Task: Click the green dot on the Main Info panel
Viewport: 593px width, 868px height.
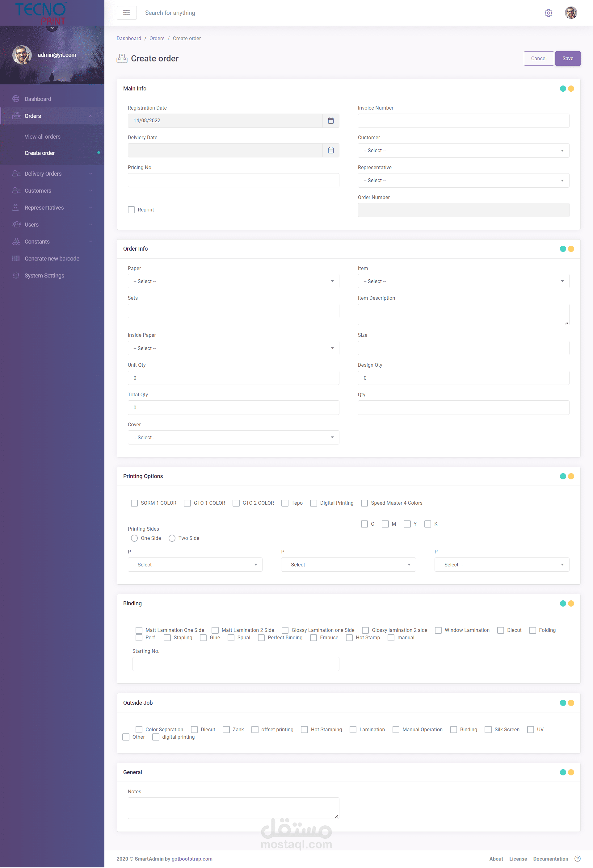Action: pyautogui.click(x=563, y=89)
